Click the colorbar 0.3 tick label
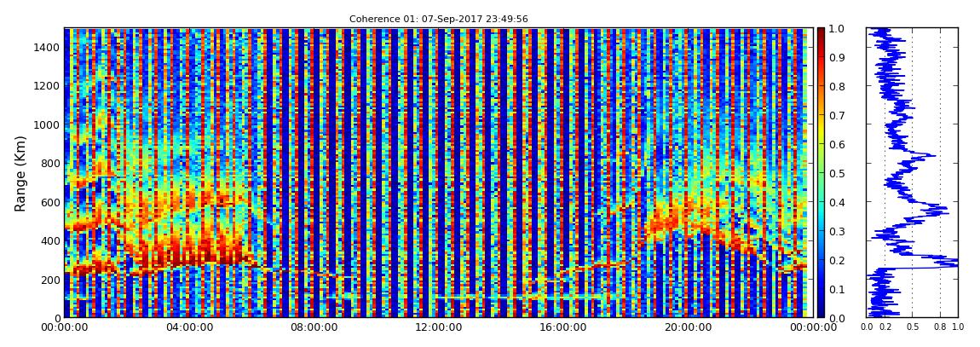Image resolution: width=980 pixels, height=347 pixels. [839, 231]
